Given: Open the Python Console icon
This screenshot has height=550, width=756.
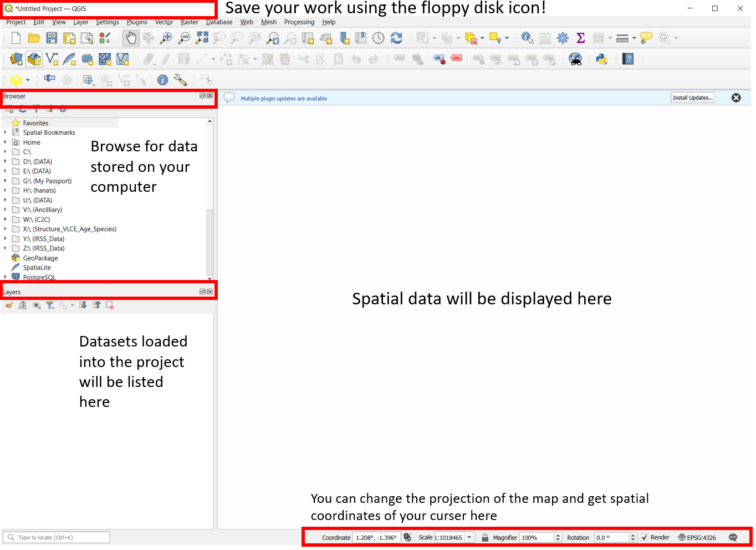Looking at the screenshot, I should (601, 59).
